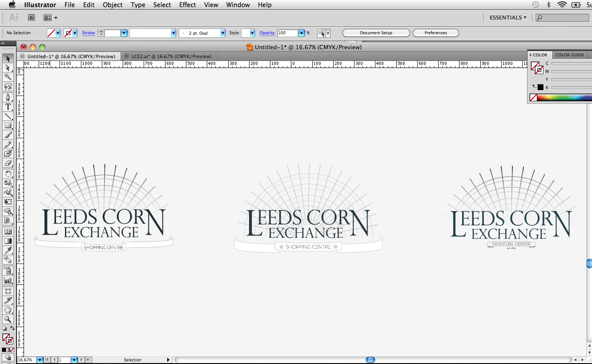Reset to Default Fill and Stroke
The width and height of the screenshot is (592, 364).
(x=4, y=328)
